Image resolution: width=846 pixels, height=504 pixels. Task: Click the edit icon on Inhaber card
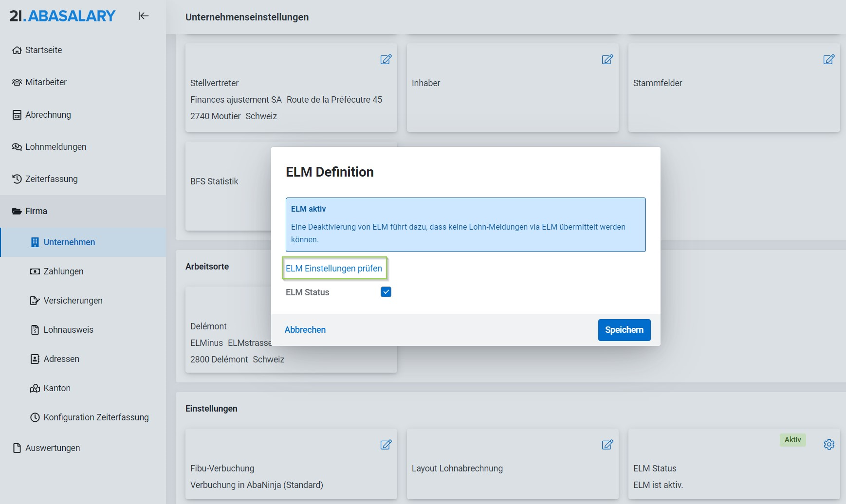coord(607,59)
